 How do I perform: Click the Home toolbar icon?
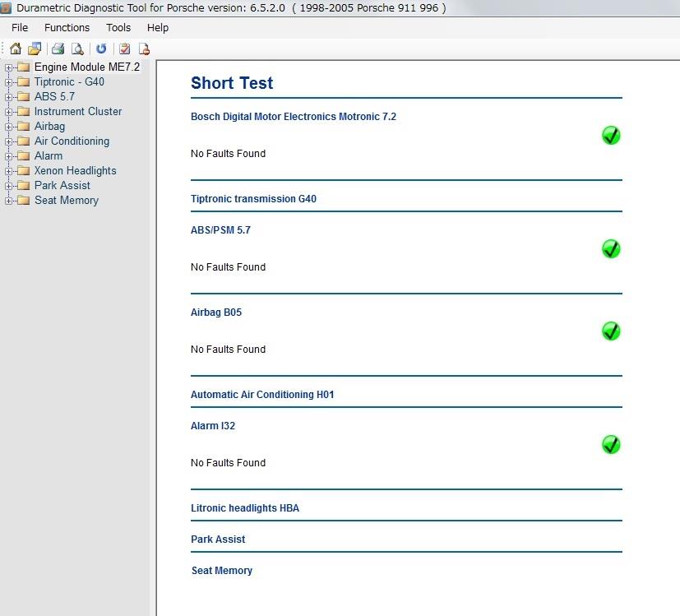tap(16, 49)
